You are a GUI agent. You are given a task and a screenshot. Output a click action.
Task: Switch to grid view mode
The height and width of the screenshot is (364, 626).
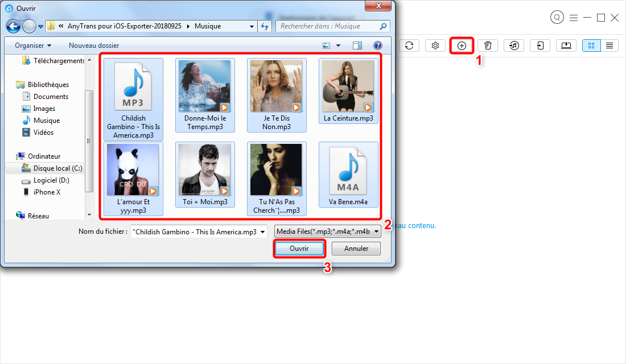pos(592,45)
